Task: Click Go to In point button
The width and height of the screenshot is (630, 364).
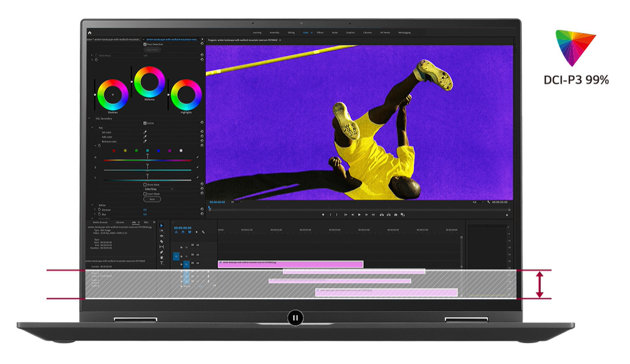Action: pyautogui.click(x=345, y=215)
